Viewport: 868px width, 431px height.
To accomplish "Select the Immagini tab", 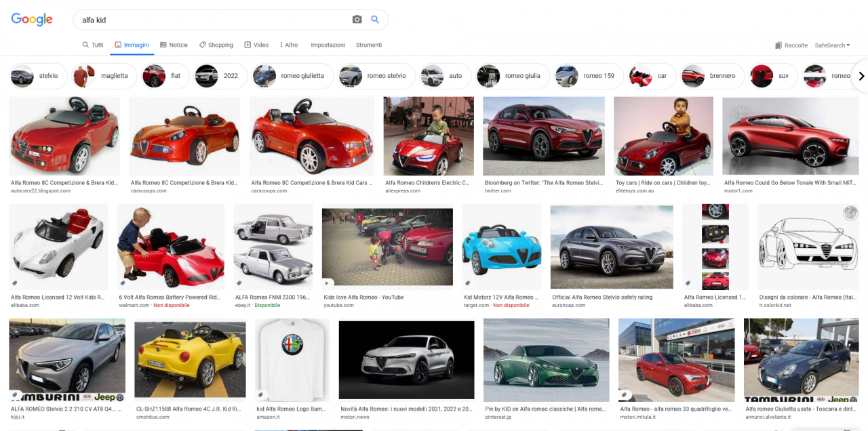I will (132, 45).
